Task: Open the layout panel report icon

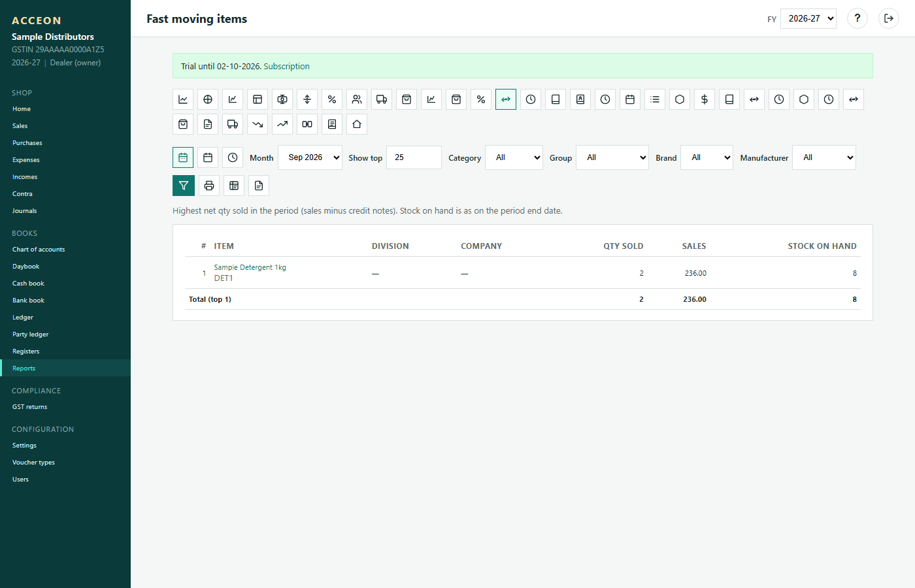Action: pos(258,99)
